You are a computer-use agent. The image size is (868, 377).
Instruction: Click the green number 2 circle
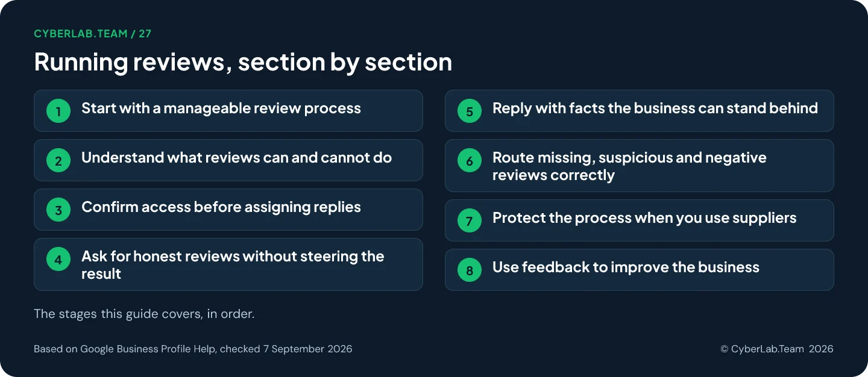point(58,160)
